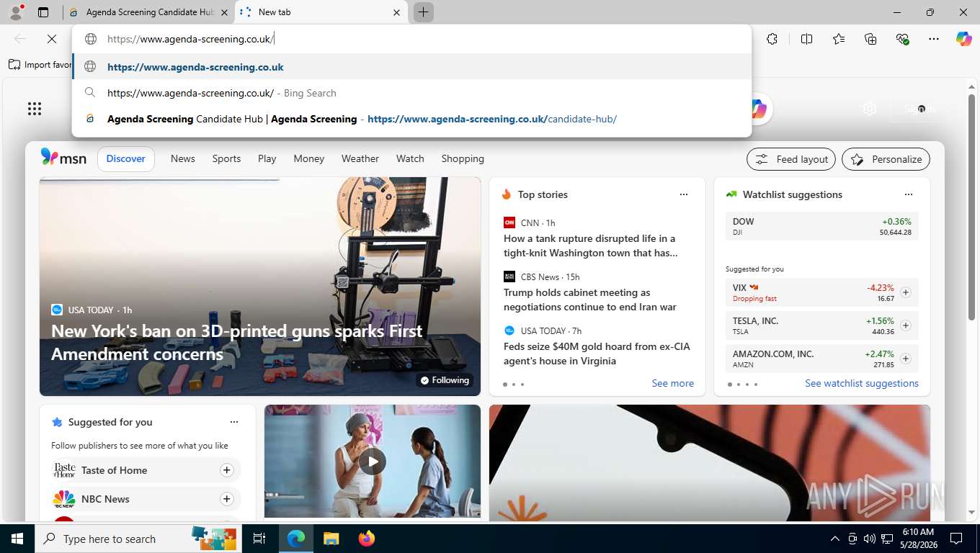Screen dimensions: 980x553
Task: Open Watchlist suggestions more options ellipsis
Action: pos(909,194)
